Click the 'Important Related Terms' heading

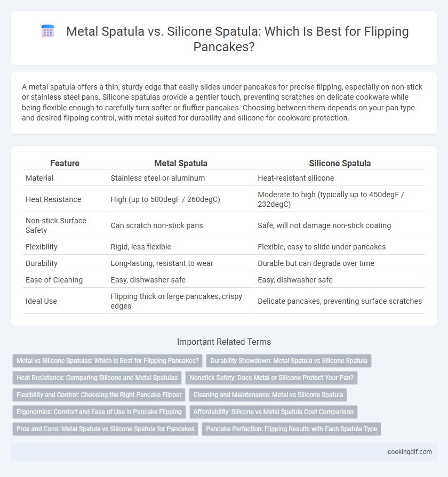tap(224, 342)
